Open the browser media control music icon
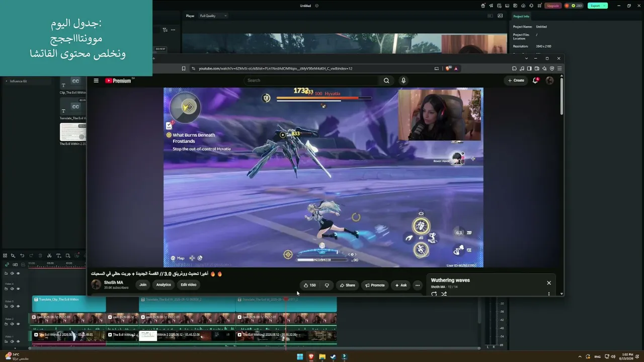This screenshot has height=362, width=644. [522, 68]
